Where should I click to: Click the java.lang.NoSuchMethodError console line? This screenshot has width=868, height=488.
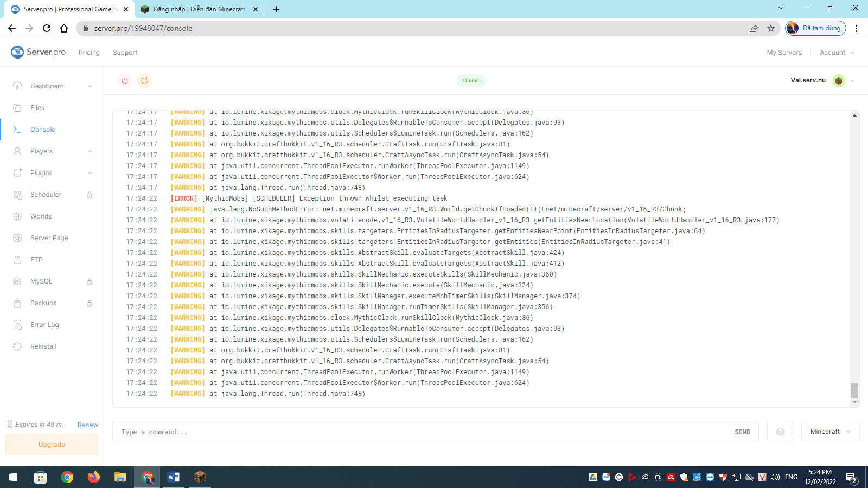coord(406,209)
